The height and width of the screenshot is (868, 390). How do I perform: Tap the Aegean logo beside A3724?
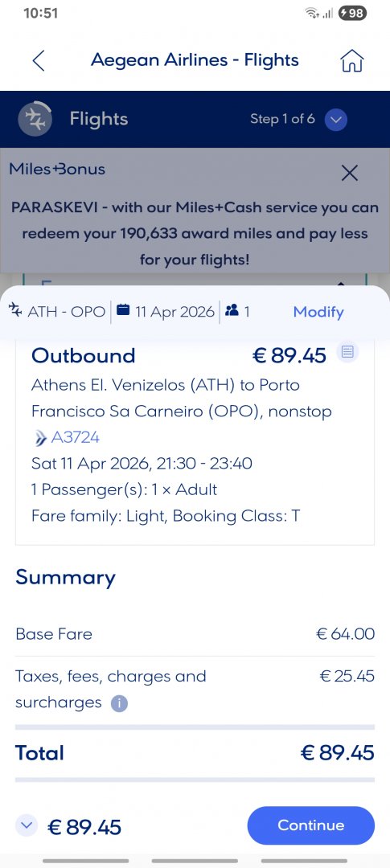40,439
